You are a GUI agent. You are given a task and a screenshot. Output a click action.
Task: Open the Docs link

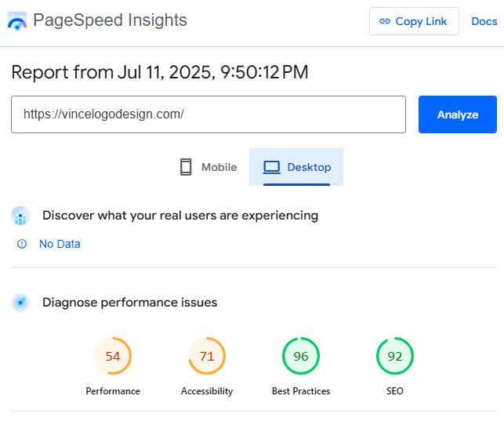[484, 21]
